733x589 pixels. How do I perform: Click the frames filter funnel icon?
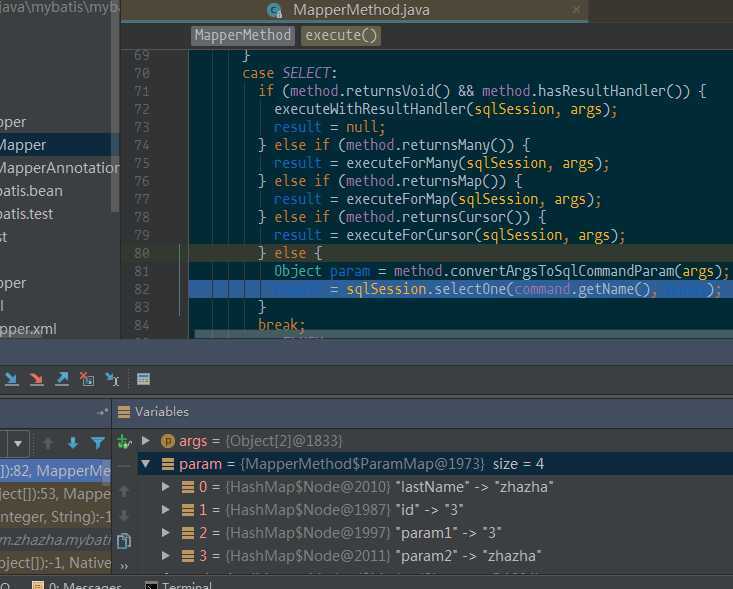coord(98,443)
